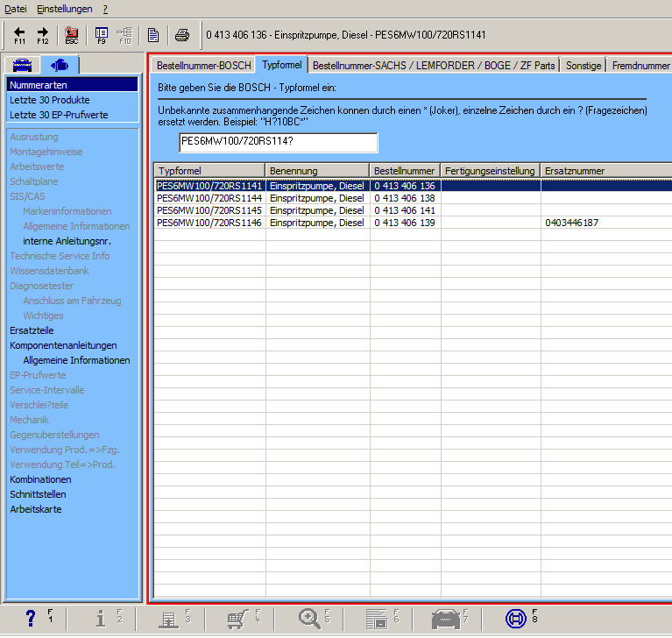Image resolution: width=672 pixels, height=638 pixels.
Task: Open the Datei menu
Action: click(16, 9)
